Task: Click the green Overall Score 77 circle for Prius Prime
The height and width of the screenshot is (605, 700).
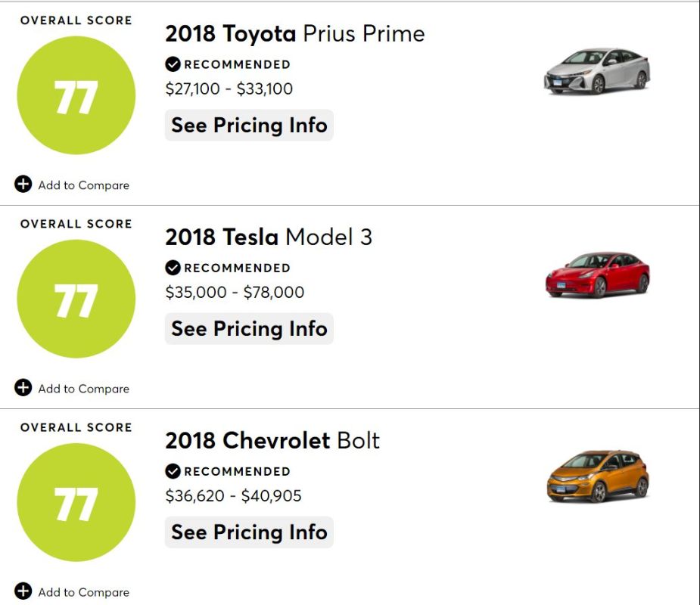Action: pos(76,95)
